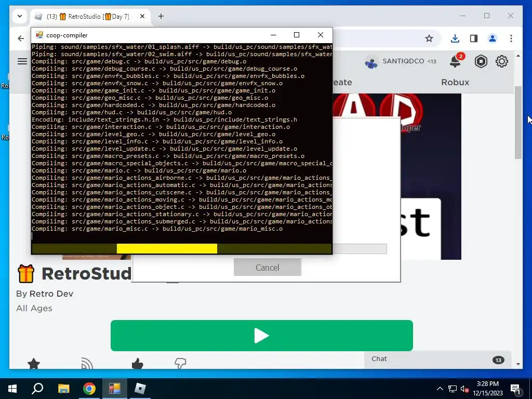Click the RetroStudio game title
This screenshot has width=532, height=399.
(x=86, y=273)
